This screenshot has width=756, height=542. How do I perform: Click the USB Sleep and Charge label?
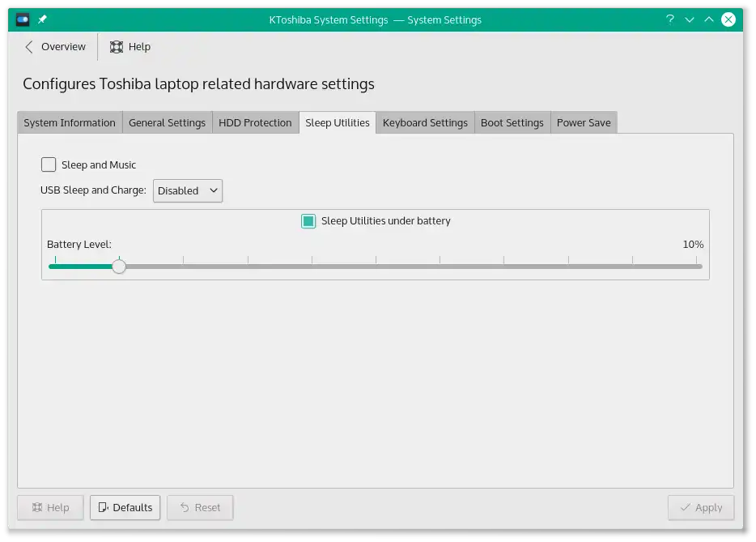tap(93, 190)
